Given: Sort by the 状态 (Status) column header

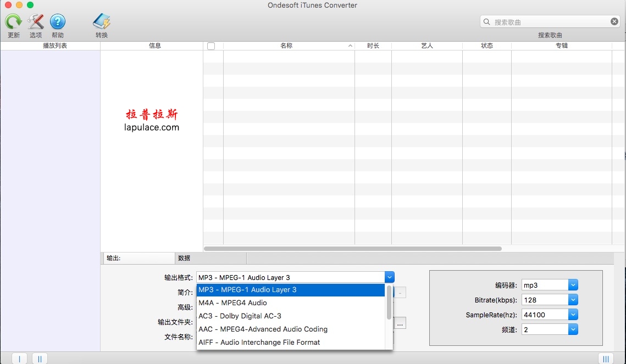Looking at the screenshot, I should click(486, 46).
